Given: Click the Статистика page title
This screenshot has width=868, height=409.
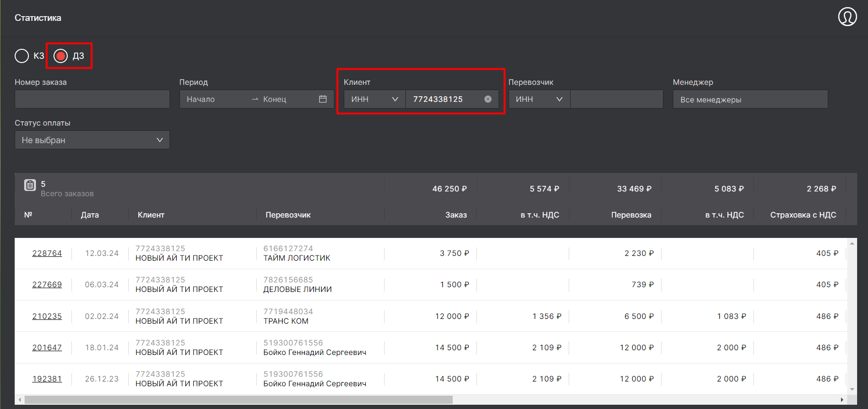Looking at the screenshot, I should pos(38,18).
